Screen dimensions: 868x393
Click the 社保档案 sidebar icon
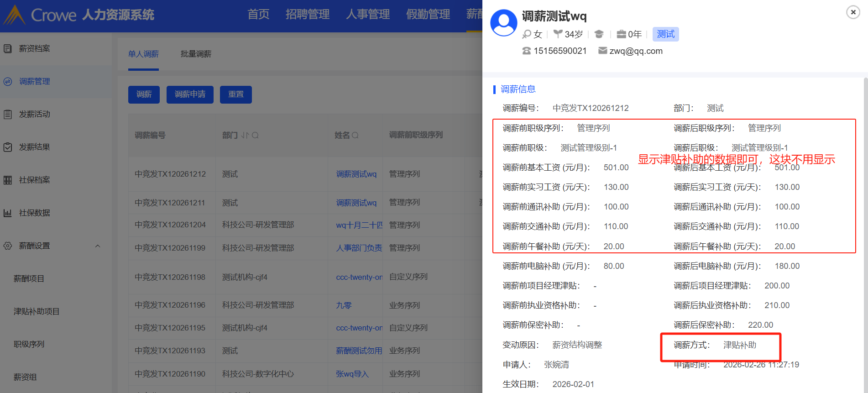pos(8,180)
